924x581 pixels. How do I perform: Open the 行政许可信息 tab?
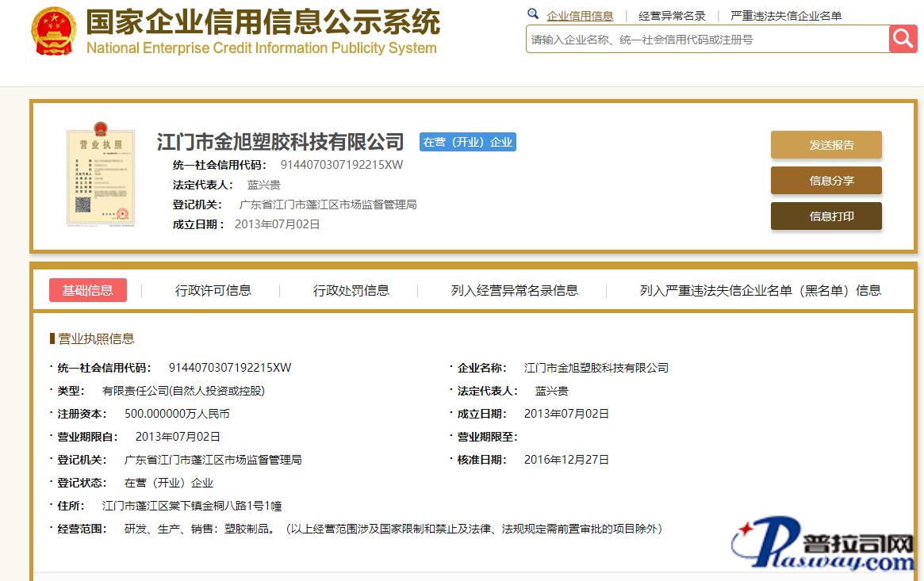click(x=213, y=290)
